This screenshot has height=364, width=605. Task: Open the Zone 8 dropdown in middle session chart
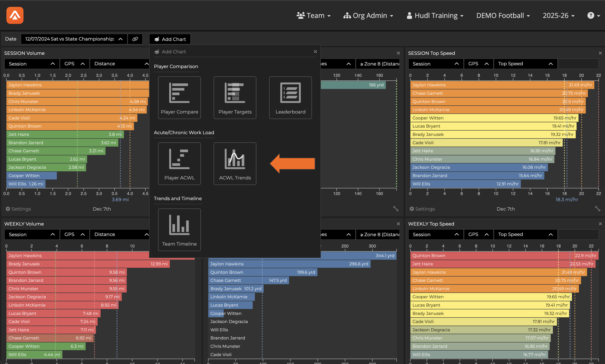(x=377, y=64)
